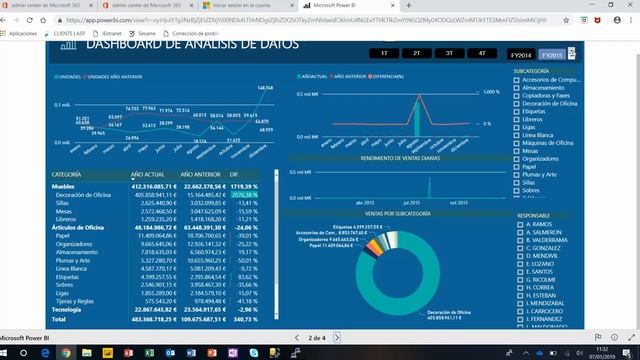Click the browser back arrow
640x360 pixels.
3,20
